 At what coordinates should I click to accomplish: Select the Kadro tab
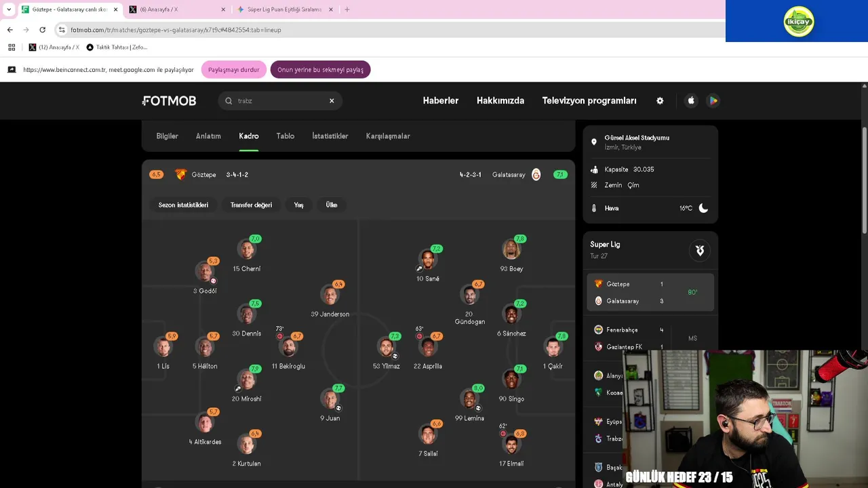pos(249,136)
